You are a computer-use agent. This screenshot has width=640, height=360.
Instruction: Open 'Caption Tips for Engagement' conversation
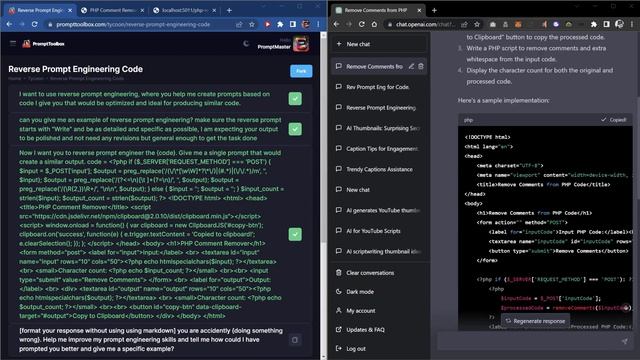click(380, 149)
